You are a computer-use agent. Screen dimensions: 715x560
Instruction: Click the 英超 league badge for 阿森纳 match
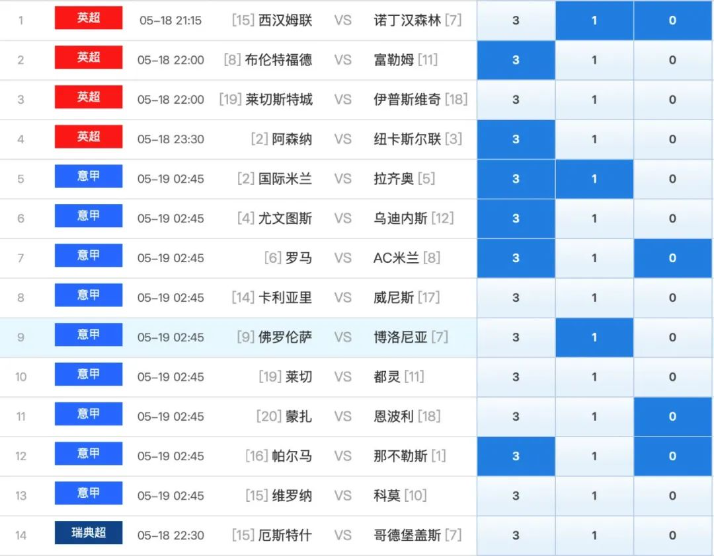coord(88,137)
